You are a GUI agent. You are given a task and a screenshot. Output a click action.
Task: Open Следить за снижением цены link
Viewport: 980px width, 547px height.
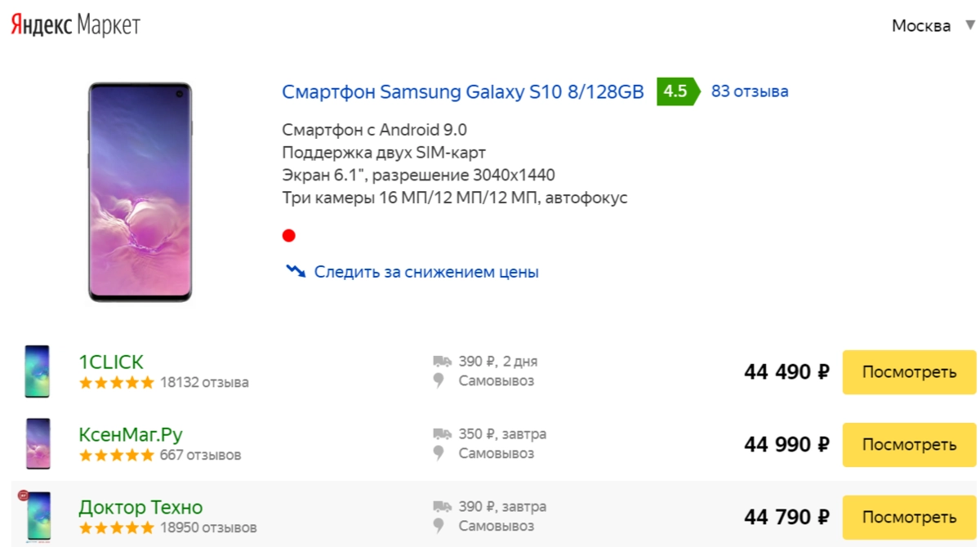[x=425, y=272]
